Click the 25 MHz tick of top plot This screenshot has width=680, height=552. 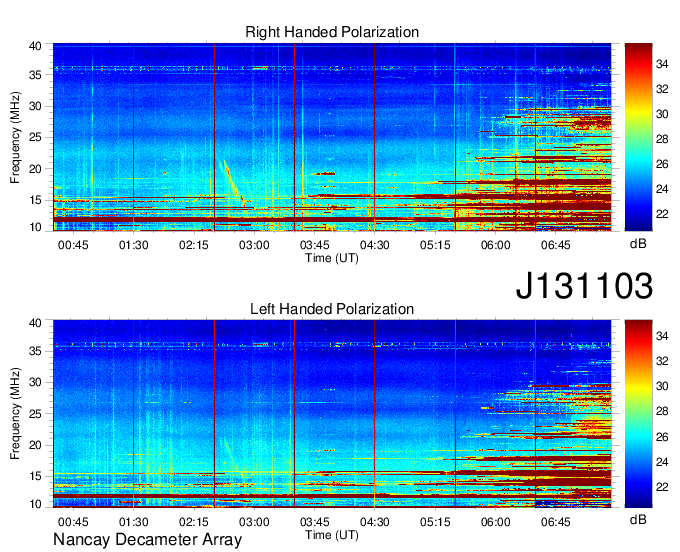35,137
